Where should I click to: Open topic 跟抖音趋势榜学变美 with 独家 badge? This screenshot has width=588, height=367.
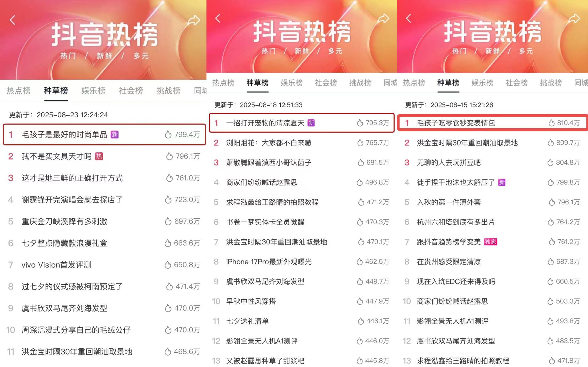click(x=449, y=242)
